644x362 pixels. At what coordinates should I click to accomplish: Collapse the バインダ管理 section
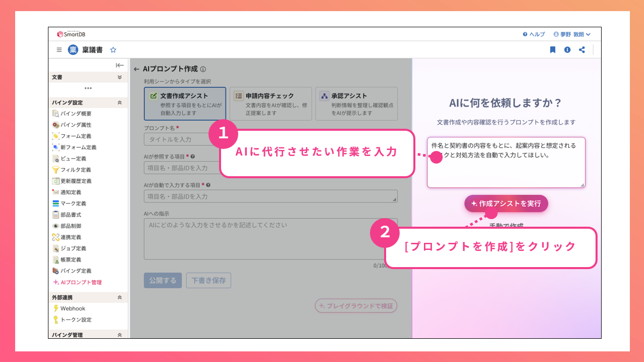[120, 335]
